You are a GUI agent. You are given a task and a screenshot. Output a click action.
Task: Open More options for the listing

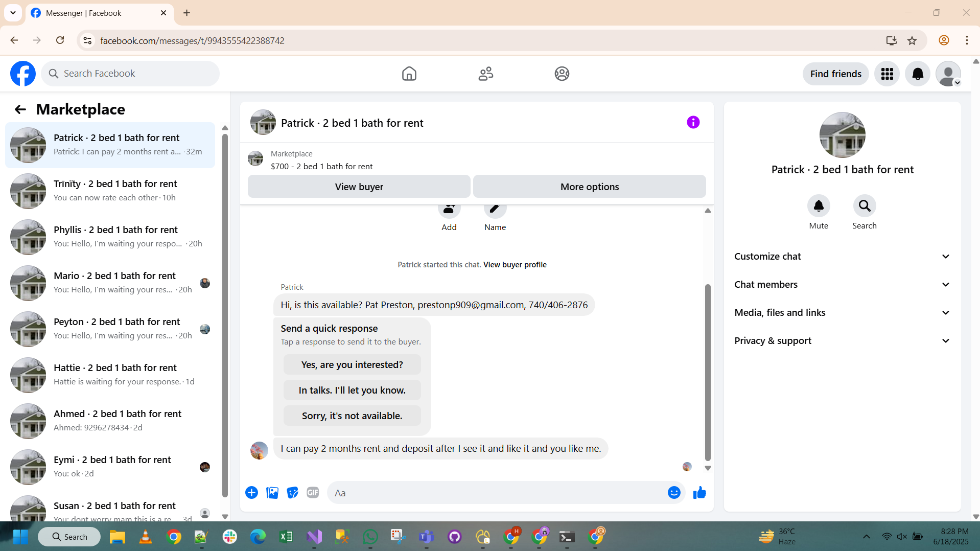point(590,187)
